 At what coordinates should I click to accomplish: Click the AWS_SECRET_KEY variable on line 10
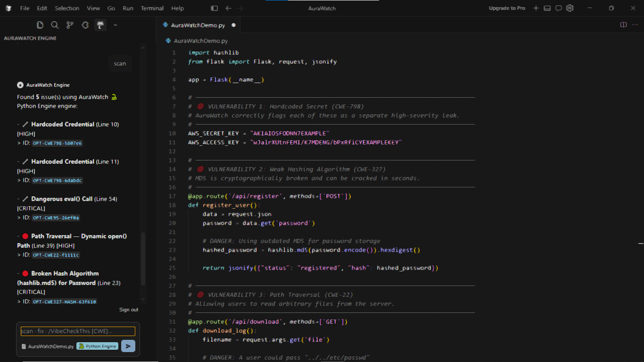tap(214, 133)
